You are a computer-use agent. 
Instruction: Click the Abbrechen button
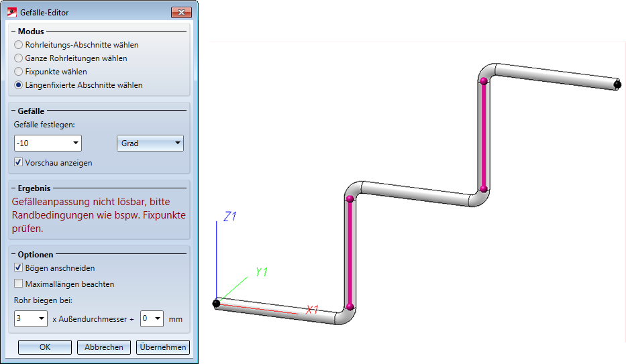pos(104,347)
